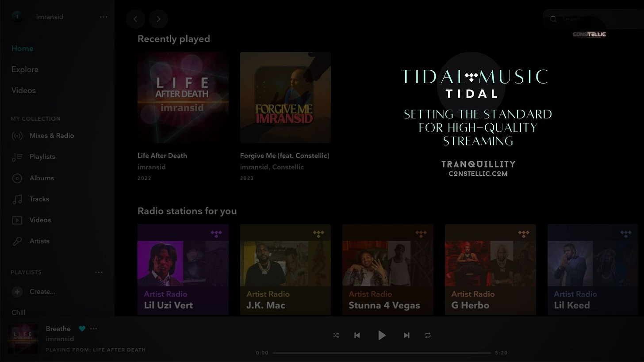Open Tracks in My Collection
This screenshot has height=362, width=644.
(39, 199)
